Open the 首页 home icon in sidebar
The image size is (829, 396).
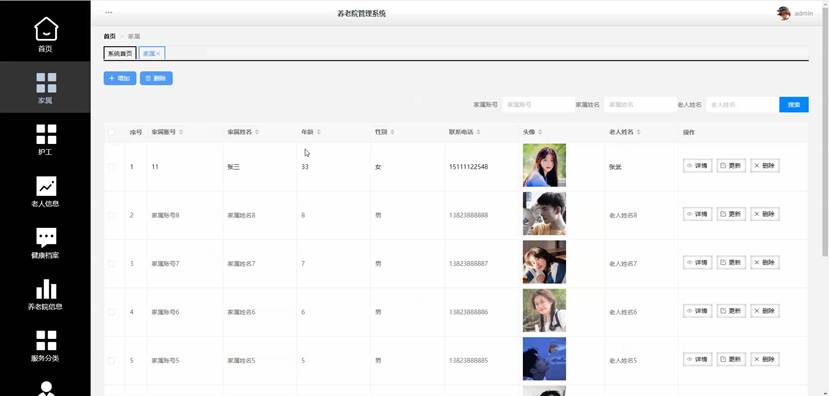[x=46, y=29]
